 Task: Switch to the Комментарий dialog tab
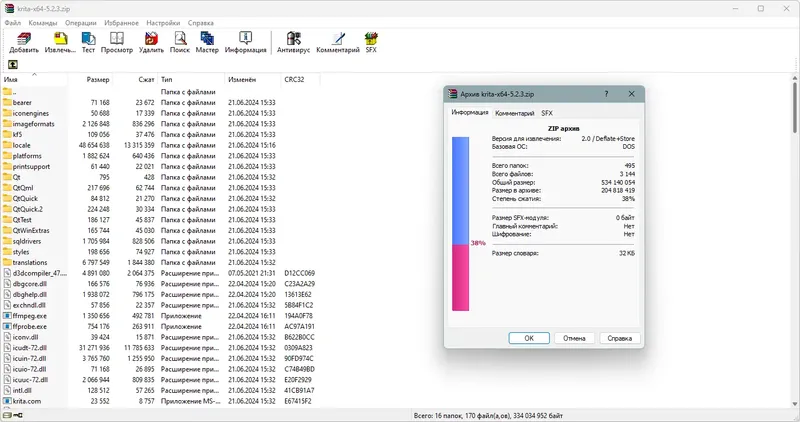coord(514,113)
